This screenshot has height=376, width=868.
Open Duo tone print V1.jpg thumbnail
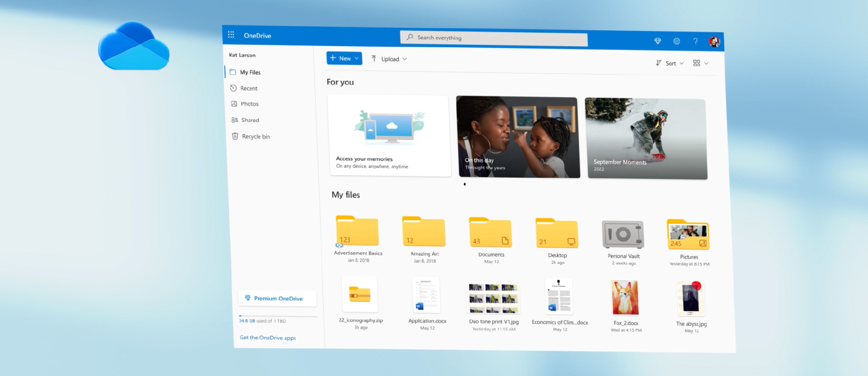click(x=493, y=298)
